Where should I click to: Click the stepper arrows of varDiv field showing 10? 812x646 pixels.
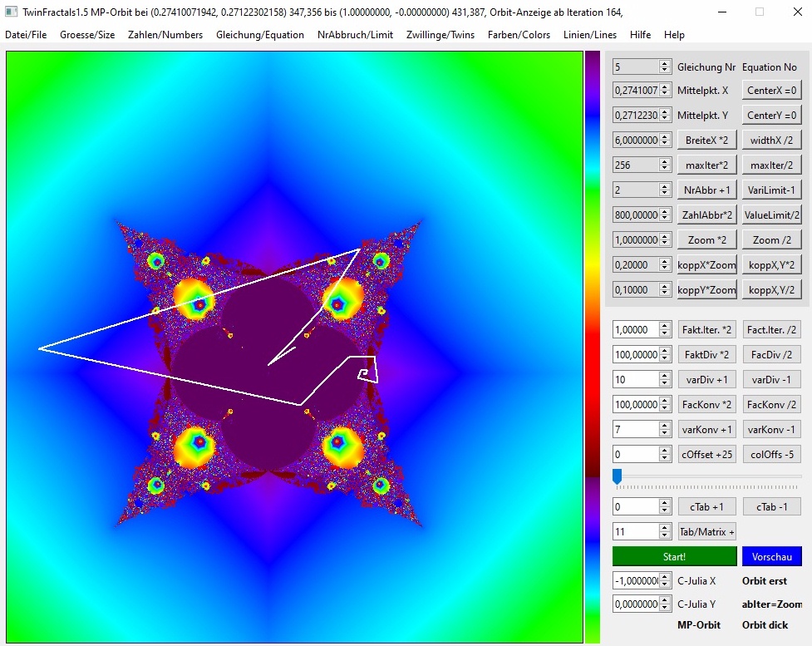(x=665, y=379)
